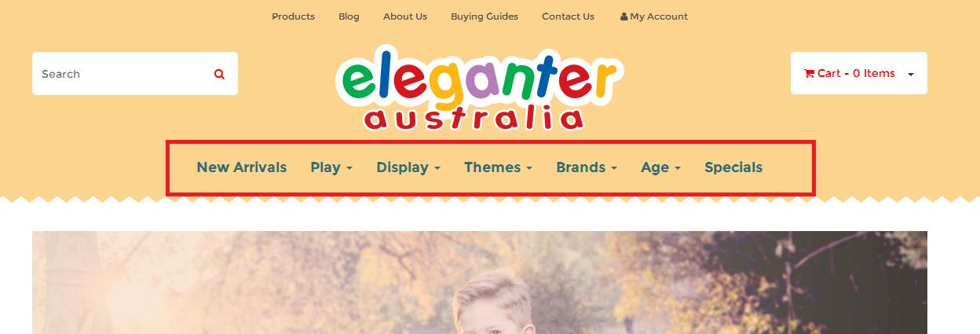The height and width of the screenshot is (334, 980).
Task: Open the Play dropdown menu
Action: pyautogui.click(x=331, y=167)
